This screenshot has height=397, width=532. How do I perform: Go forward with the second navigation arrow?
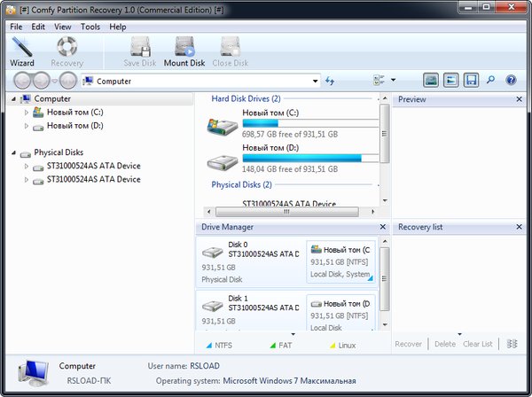41,81
